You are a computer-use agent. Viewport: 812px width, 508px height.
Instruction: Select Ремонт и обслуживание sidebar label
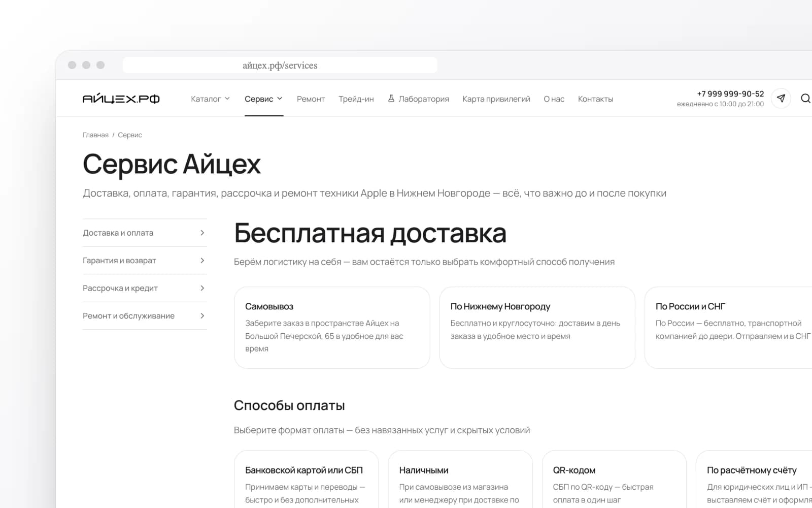128,316
